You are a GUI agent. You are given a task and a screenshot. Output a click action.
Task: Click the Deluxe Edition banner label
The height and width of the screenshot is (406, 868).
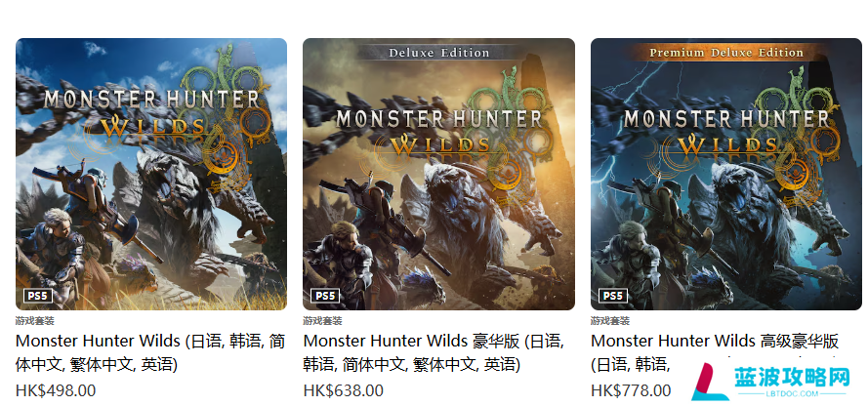coord(439,53)
